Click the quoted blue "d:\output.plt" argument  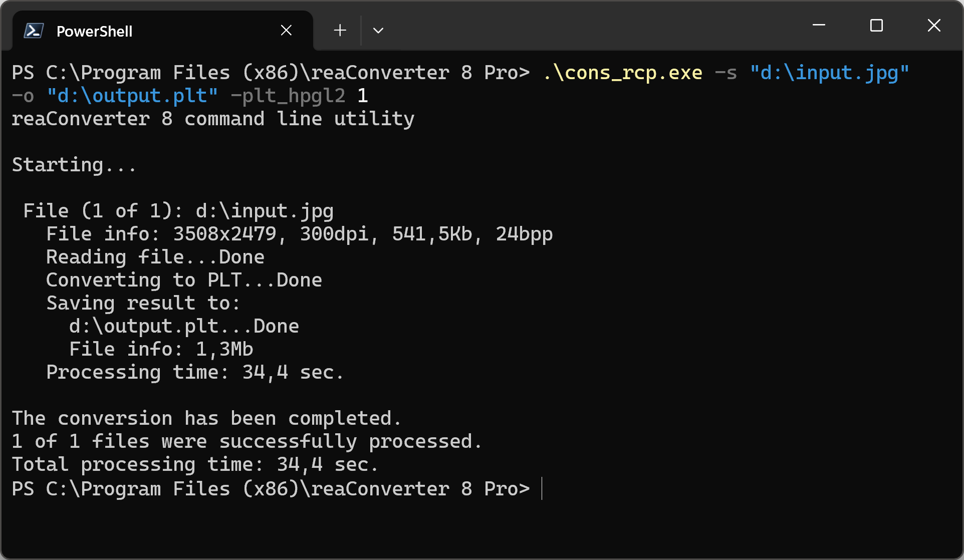click(132, 96)
